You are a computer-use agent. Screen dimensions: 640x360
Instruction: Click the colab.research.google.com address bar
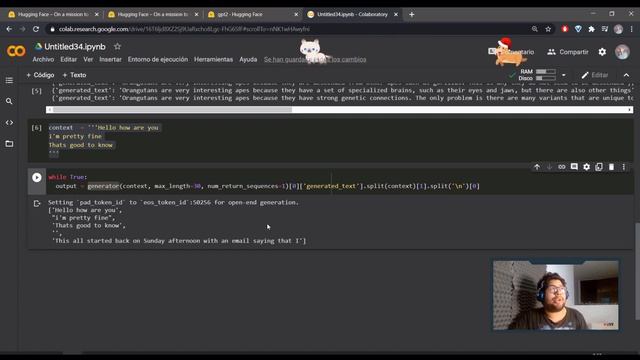[x=286, y=29]
